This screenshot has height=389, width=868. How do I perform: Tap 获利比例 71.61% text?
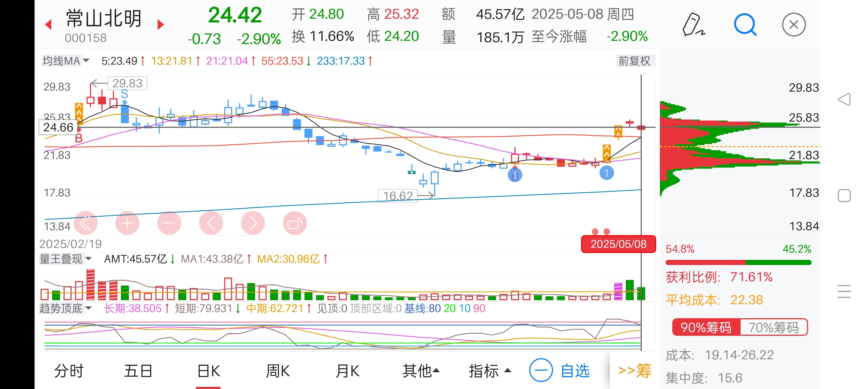pyautogui.click(x=719, y=277)
